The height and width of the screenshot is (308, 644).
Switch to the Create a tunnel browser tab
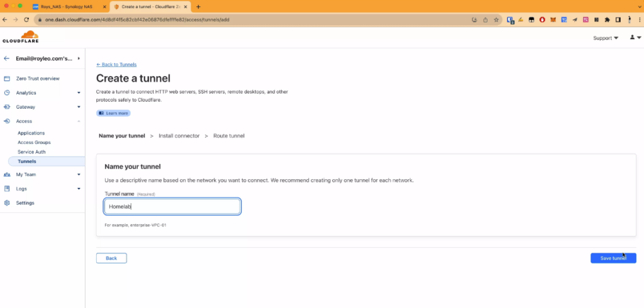point(150,7)
